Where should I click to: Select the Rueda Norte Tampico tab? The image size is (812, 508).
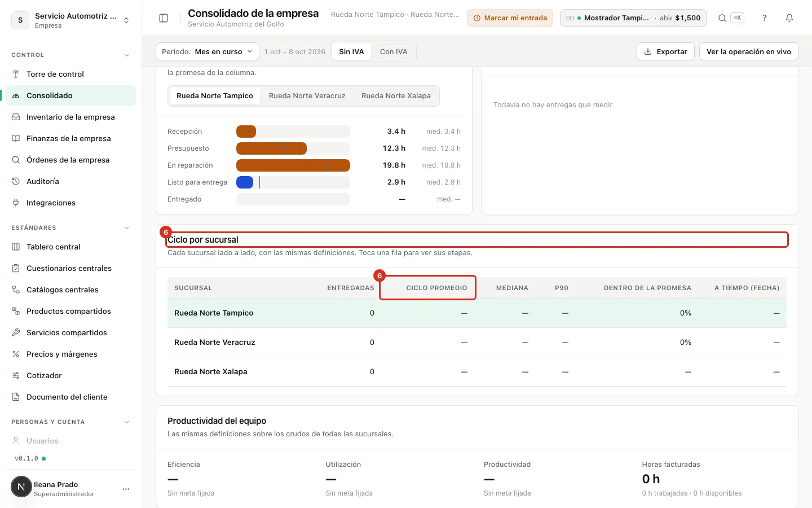(215, 96)
